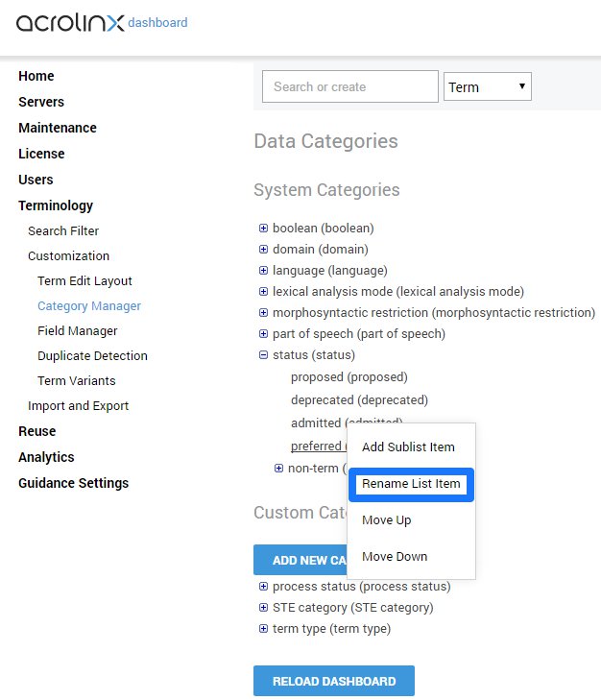Select Move Down in context menu
The image size is (601, 700).
pyautogui.click(x=395, y=557)
